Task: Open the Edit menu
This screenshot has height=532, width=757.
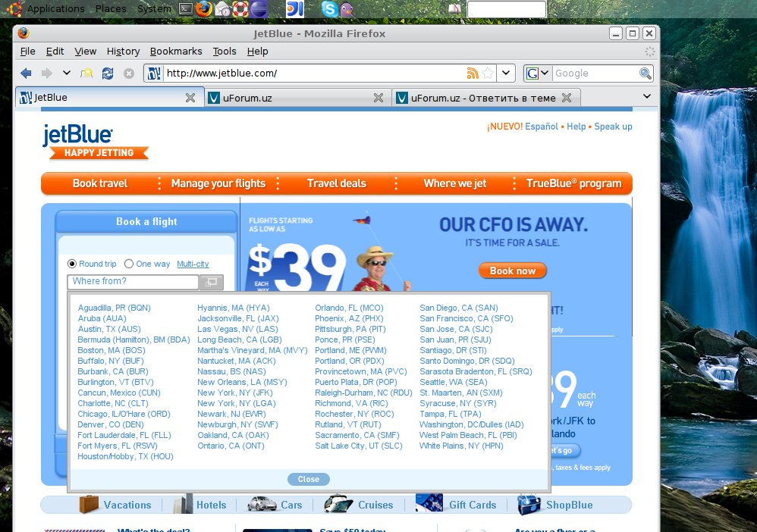Action: click(55, 51)
